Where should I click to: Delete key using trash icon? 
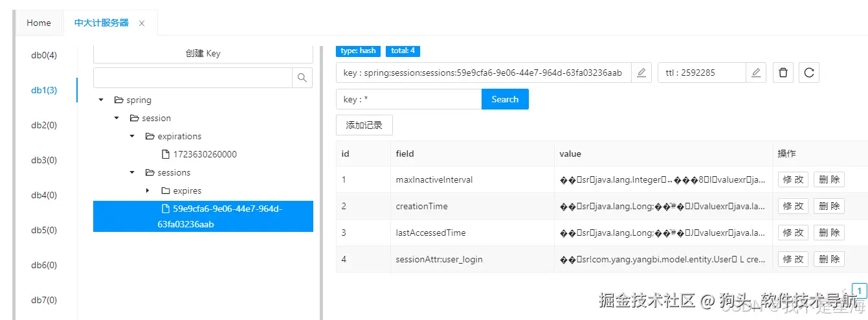click(x=783, y=73)
